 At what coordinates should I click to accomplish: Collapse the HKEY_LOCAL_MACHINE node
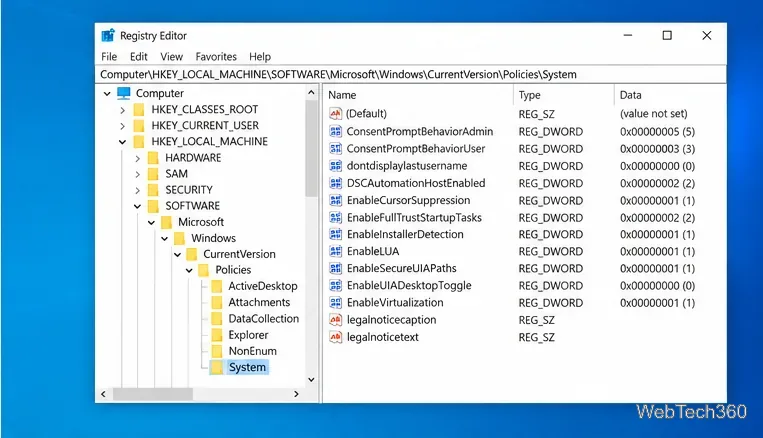[122, 142]
